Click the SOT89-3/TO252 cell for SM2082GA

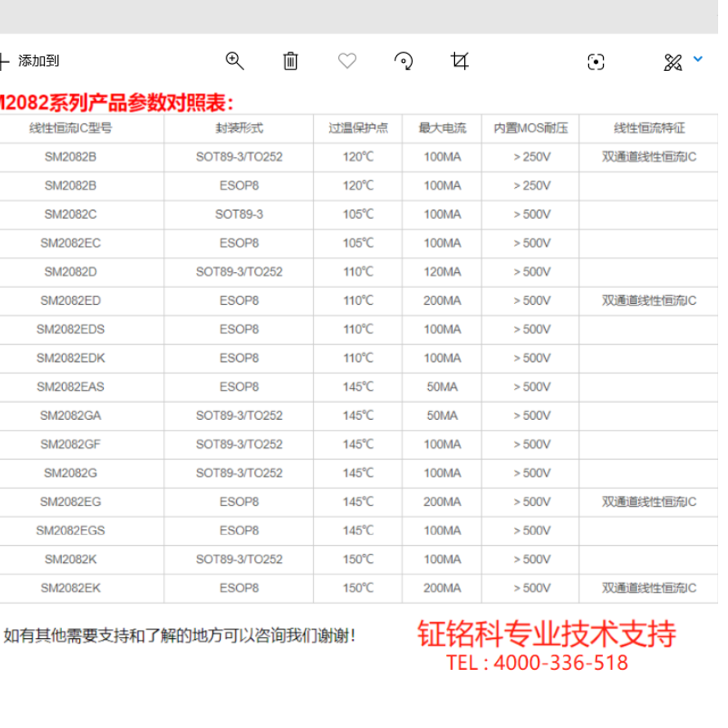tap(239, 415)
